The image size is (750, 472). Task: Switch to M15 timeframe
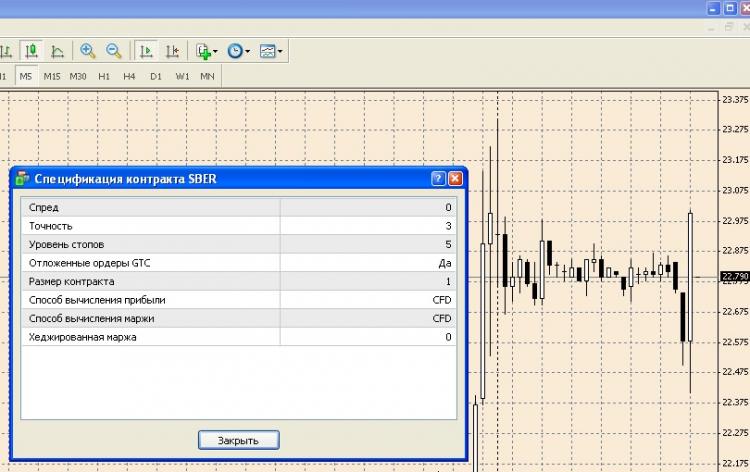[52, 76]
